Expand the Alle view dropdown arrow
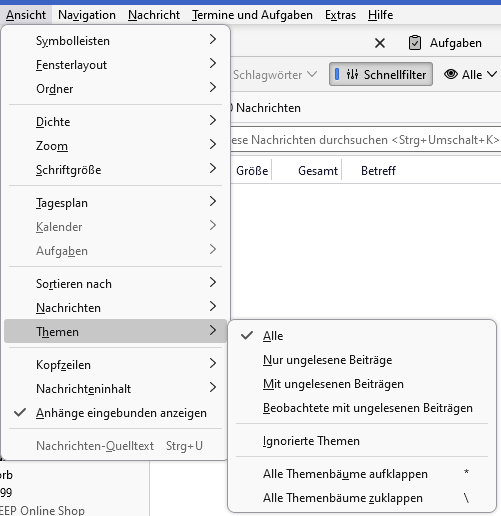 492,74
